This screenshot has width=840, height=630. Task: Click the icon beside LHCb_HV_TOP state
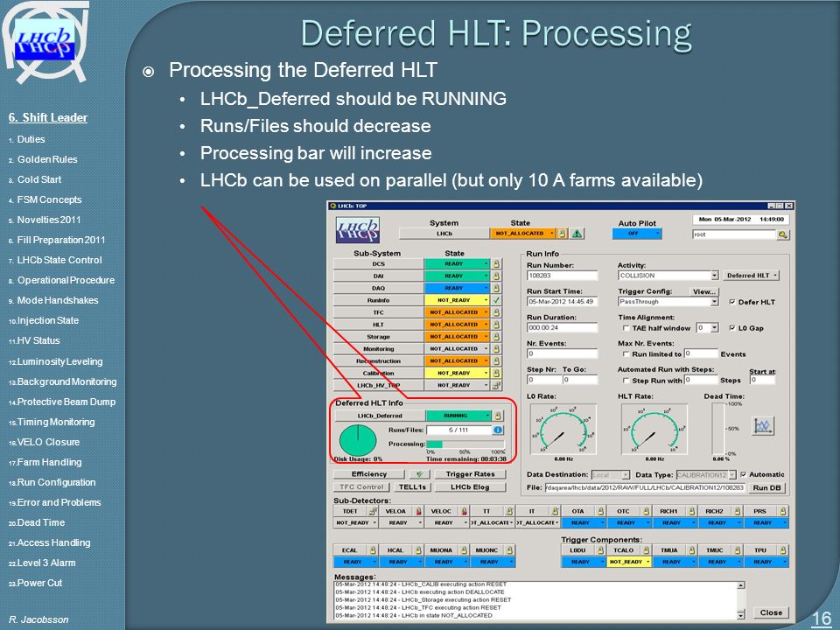pyautogui.click(x=497, y=385)
